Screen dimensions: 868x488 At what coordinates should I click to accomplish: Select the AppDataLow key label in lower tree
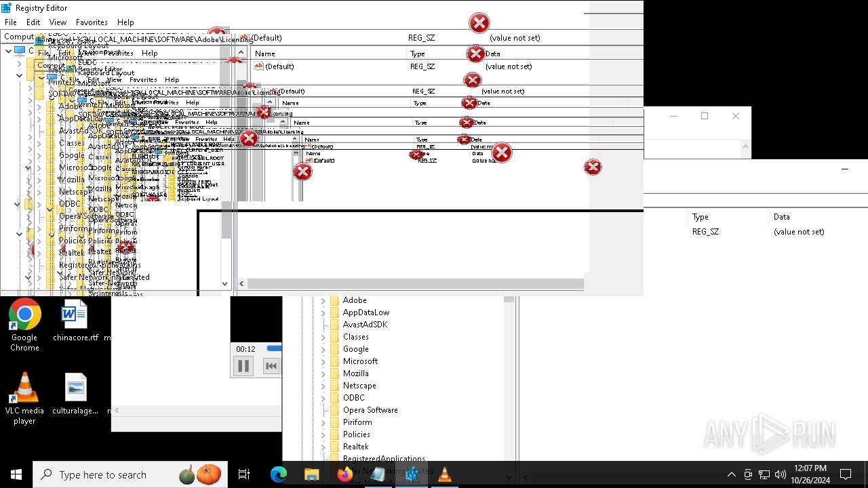[x=366, y=312]
